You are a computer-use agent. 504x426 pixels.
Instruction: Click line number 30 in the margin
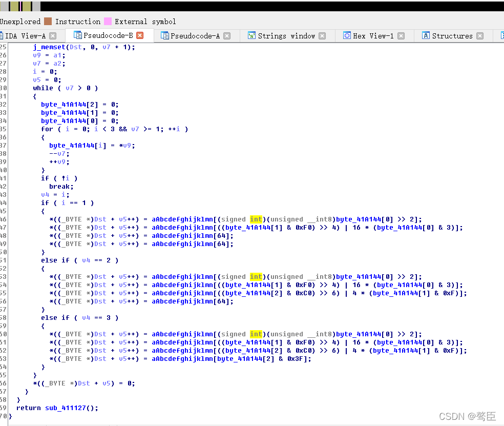coord(3,88)
